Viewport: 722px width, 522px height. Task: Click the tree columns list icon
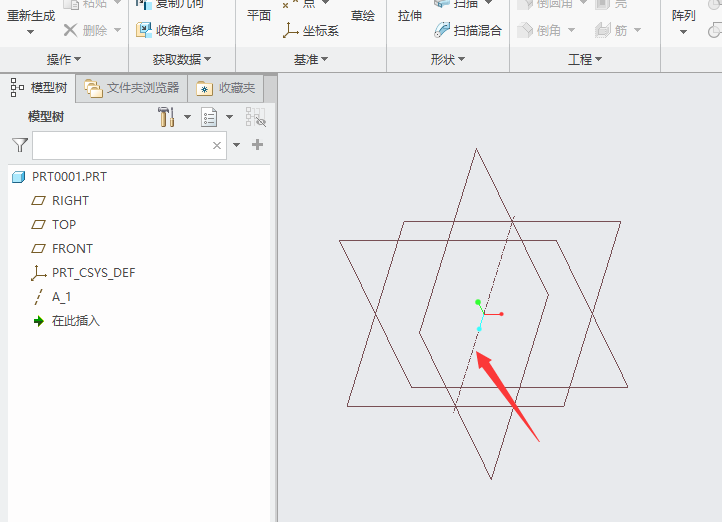(x=209, y=117)
